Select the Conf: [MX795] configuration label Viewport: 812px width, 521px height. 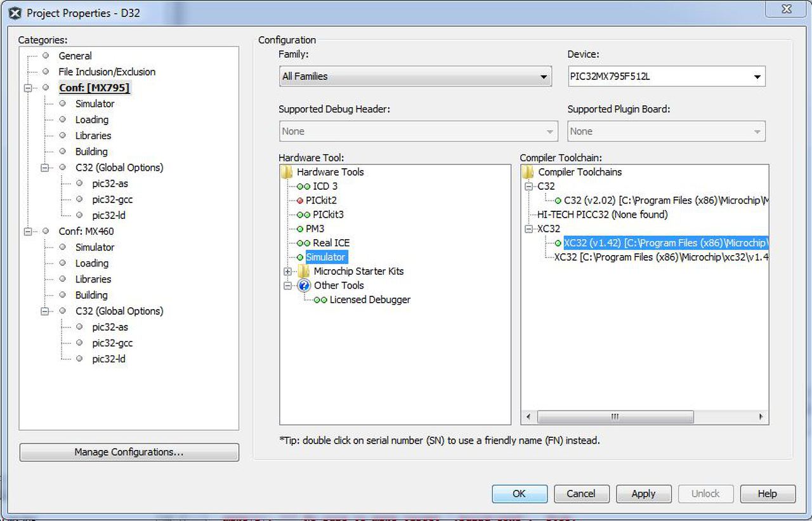click(x=94, y=88)
